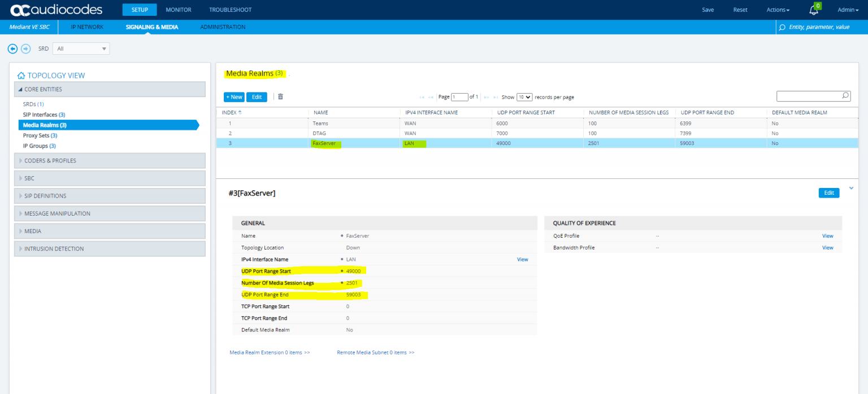Image resolution: width=868 pixels, height=394 pixels.
Task: Click the notification bell icon
Action: (814, 10)
